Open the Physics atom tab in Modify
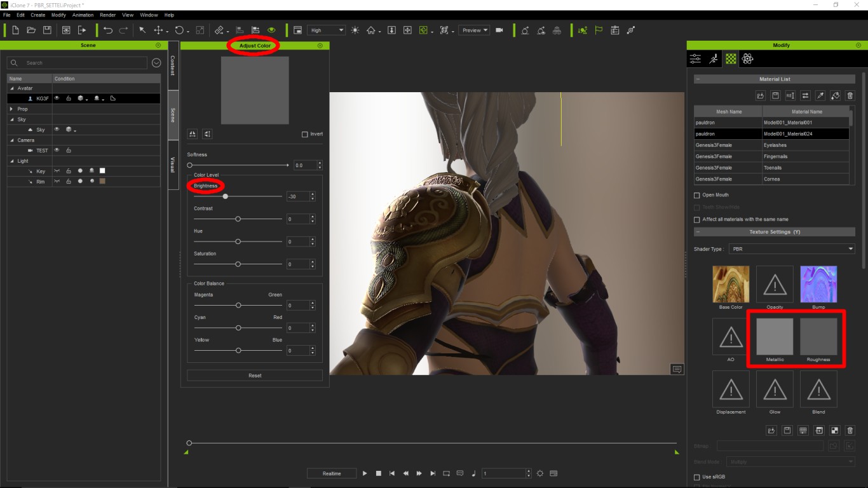This screenshot has width=868, height=488. coord(747,58)
